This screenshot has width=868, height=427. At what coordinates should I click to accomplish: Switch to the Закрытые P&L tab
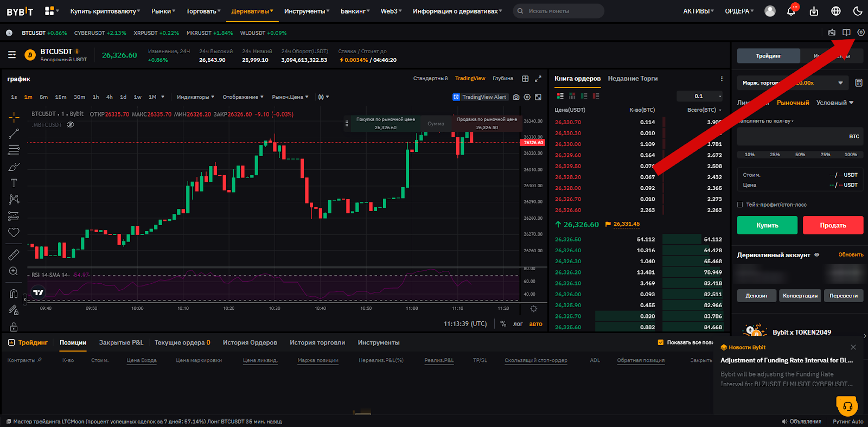click(x=121, y=342)
